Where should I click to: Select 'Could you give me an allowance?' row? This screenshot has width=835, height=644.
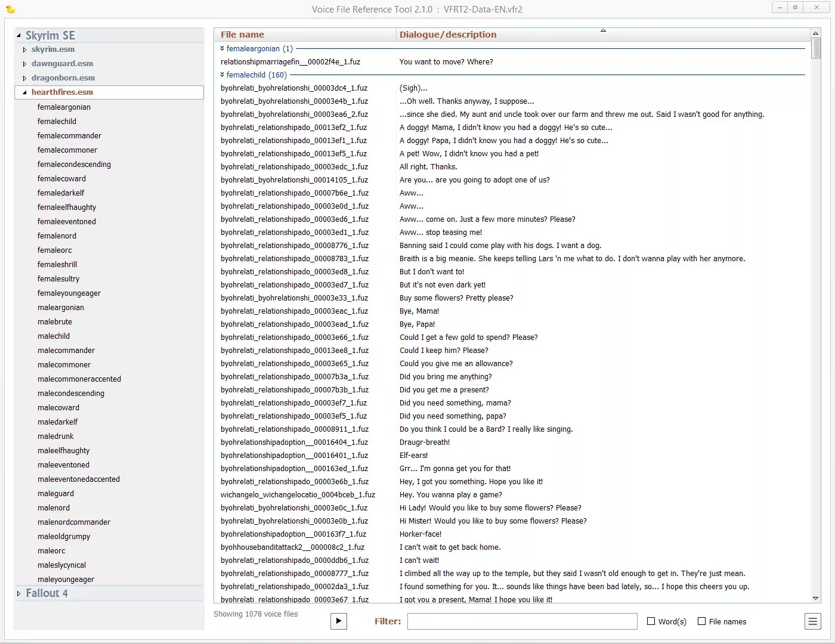point(512,364)
